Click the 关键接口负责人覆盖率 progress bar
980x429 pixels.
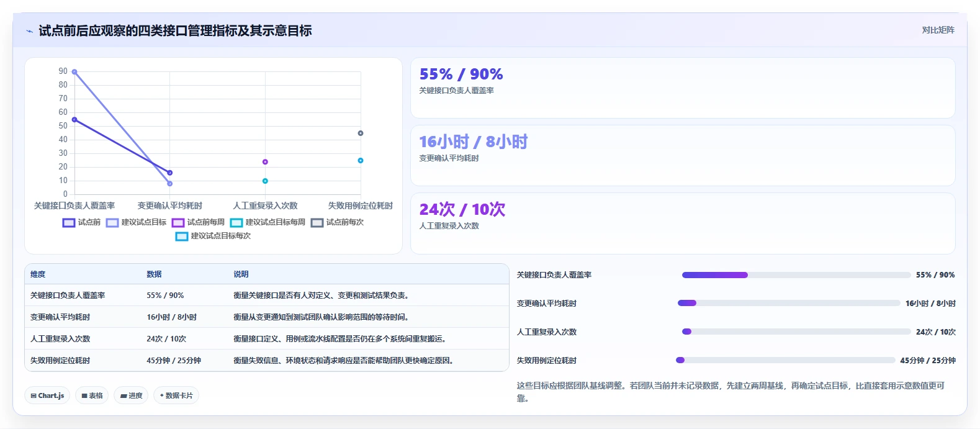pos(796,275)
